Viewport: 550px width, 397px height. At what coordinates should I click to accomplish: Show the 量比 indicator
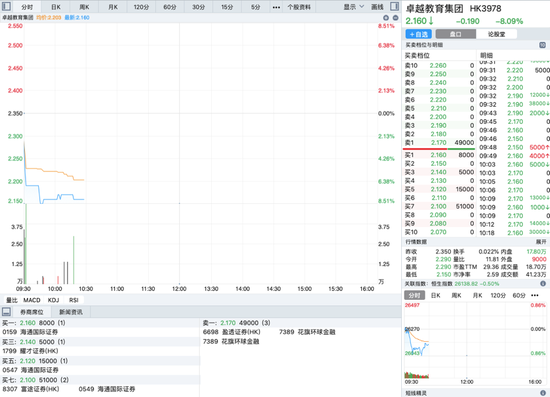coord(12,300)
